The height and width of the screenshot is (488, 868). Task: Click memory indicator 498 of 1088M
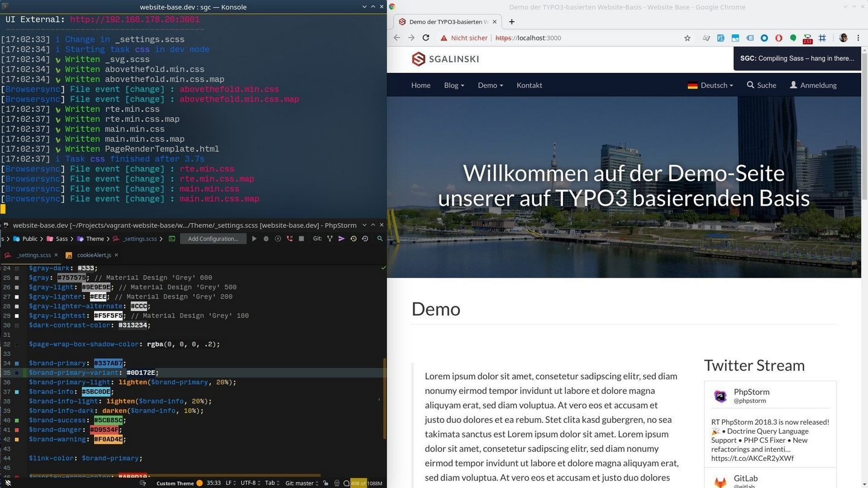(x=366, y=483)
